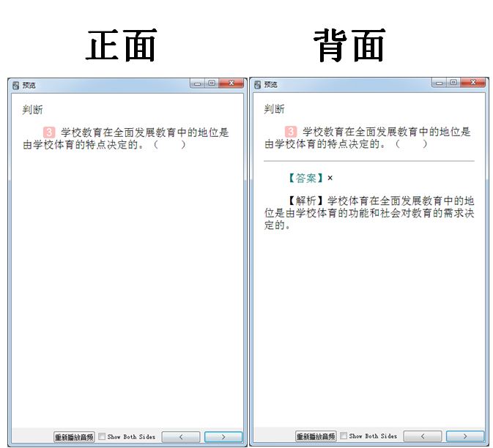The image size is (493, 448).
Task: Enable Show Both Sides in left window
Action: (x=102, y=436)
